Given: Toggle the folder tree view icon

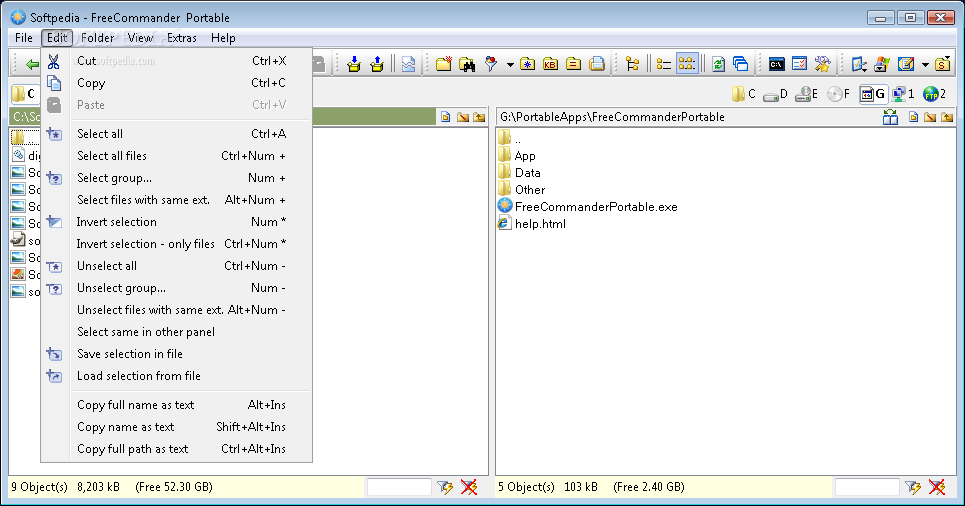Looking at the screenshot, I should [632, 63].
